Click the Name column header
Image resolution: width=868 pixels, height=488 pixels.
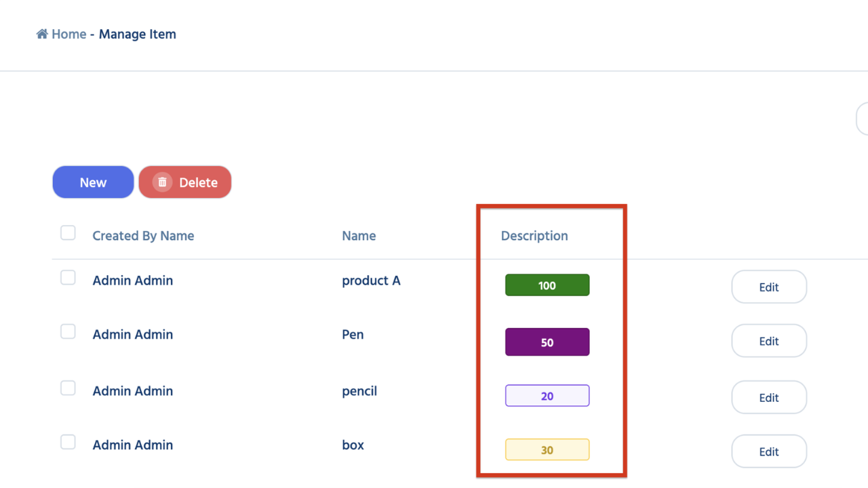point(359,236)
